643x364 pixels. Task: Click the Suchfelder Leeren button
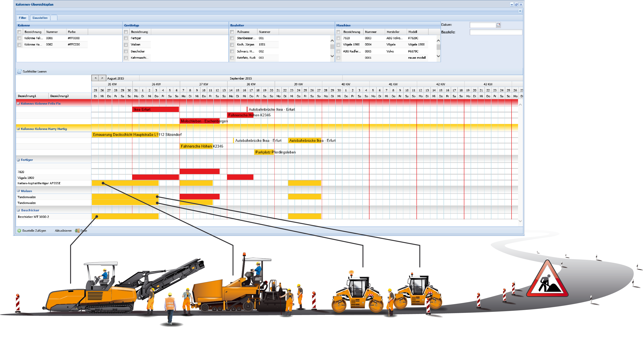(34, 71)
